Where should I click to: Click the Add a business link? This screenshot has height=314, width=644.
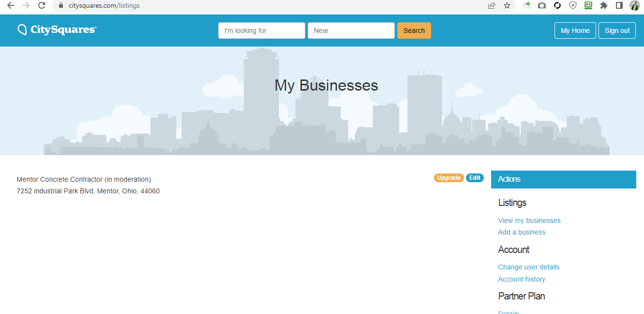(x=522, y=232)
